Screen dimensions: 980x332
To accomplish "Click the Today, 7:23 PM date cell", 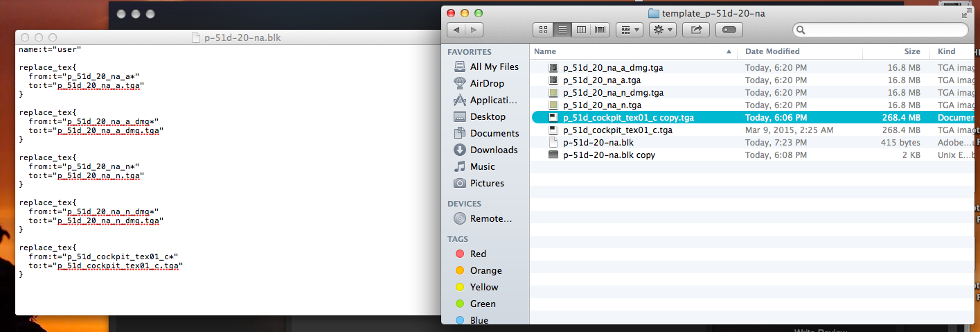I will (x=776, y=143).
